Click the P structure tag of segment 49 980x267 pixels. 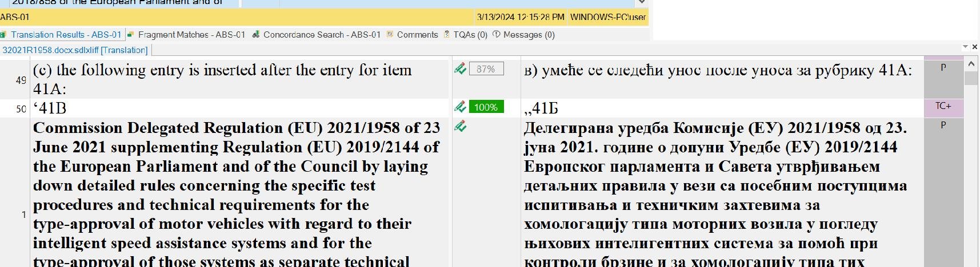click(943, 67)
